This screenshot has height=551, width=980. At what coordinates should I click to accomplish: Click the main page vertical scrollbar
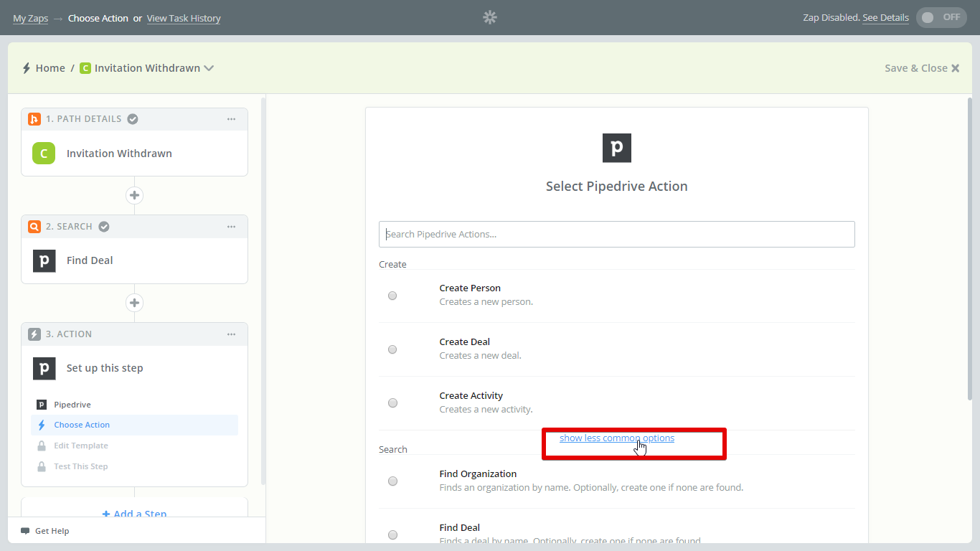(x=970, y=248)
